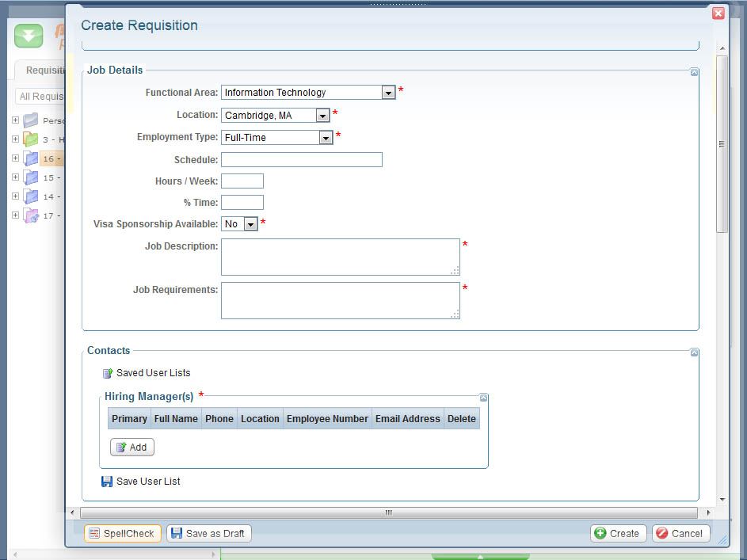Open the Functional Area dropdown
747x560 pixels.
pos(388,93)
